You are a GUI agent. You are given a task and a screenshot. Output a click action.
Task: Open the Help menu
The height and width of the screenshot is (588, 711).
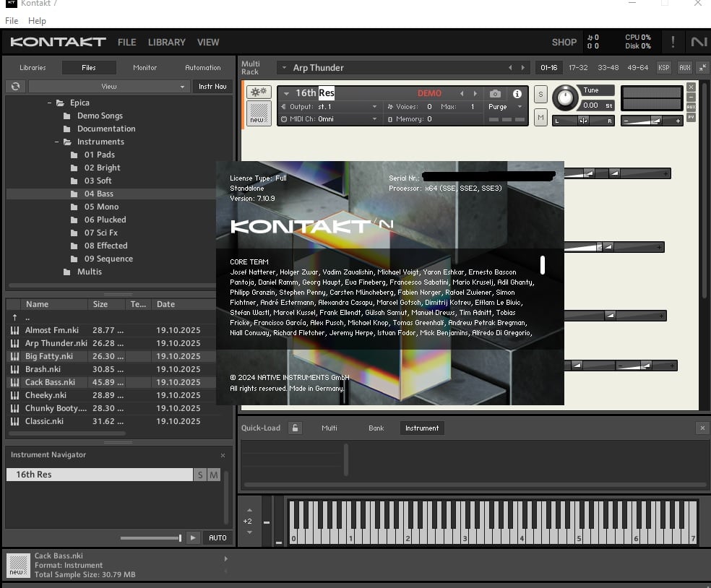pos(37,21)
